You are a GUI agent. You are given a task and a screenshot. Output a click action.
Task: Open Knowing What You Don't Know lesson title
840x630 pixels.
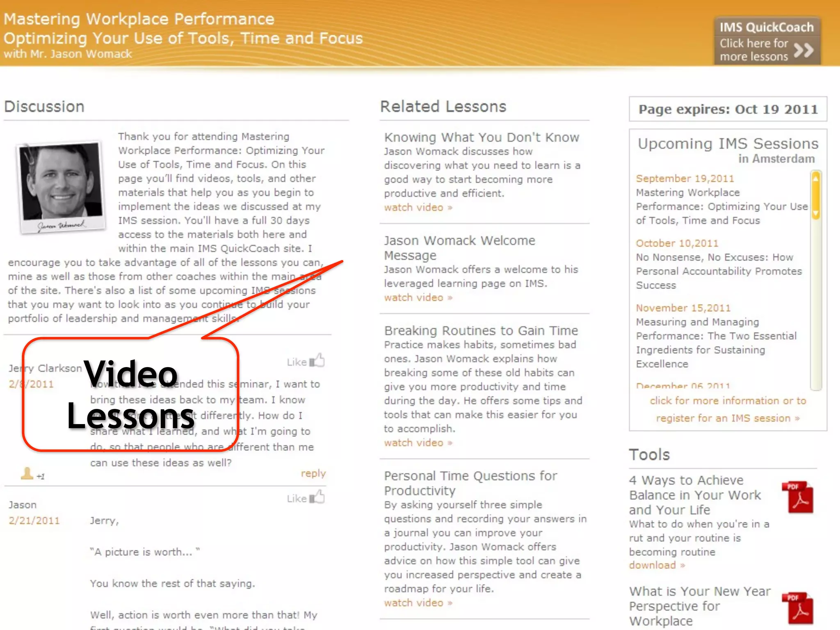482,137
